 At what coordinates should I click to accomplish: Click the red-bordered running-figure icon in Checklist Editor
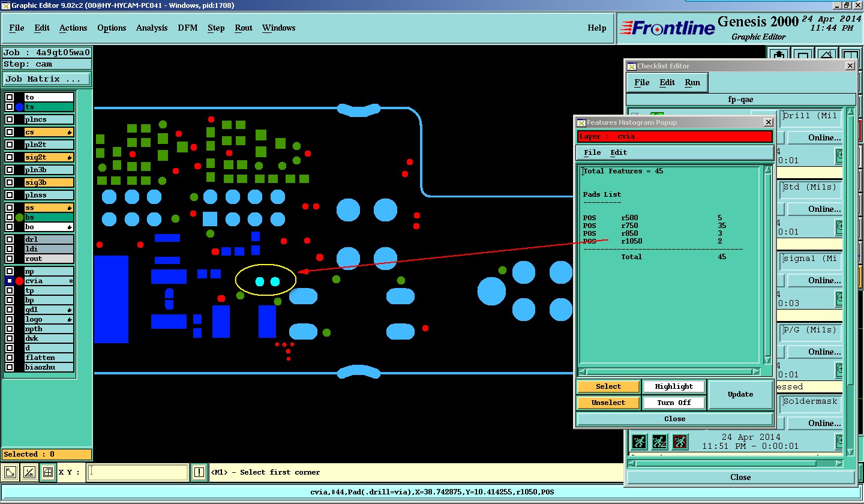680,442
